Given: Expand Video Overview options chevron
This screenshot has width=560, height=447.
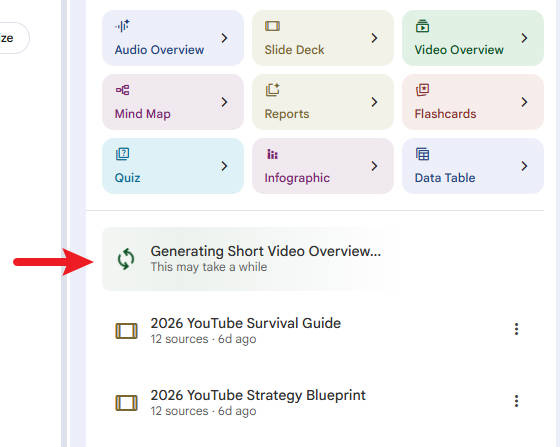Looking at the screenshot, I should (524, 38).
